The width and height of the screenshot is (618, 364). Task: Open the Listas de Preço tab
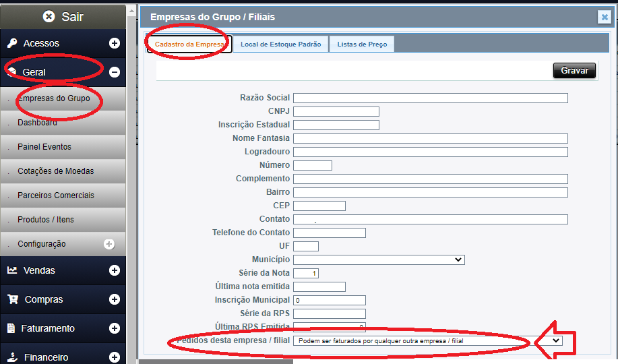tap(362, 44)
